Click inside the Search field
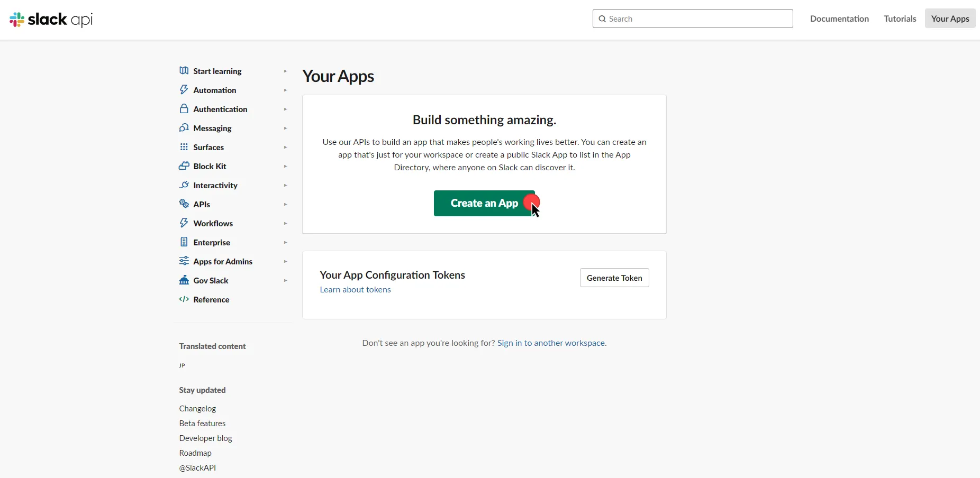This screenshot has width=980, height=478. pos(693,19)
